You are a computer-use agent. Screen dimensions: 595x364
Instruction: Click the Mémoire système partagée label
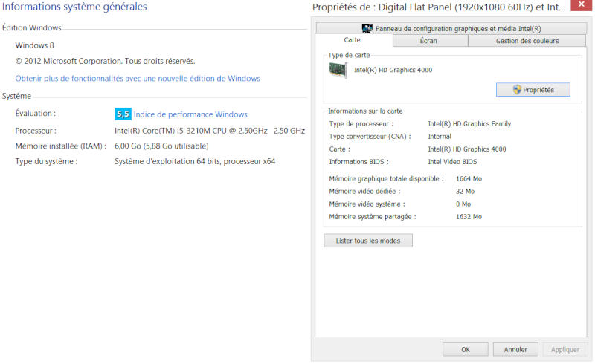(x=373, y=217)
